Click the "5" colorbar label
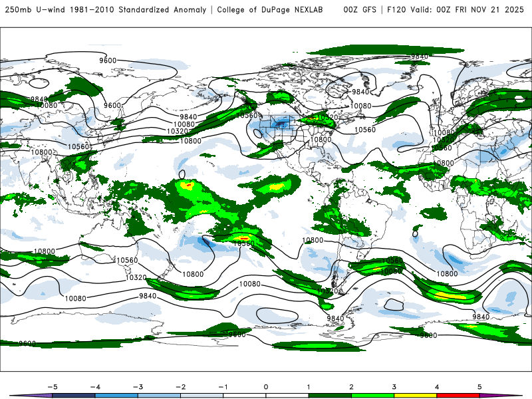The height and width of the screenshot is (399, 532). click(x=479, y=387)
